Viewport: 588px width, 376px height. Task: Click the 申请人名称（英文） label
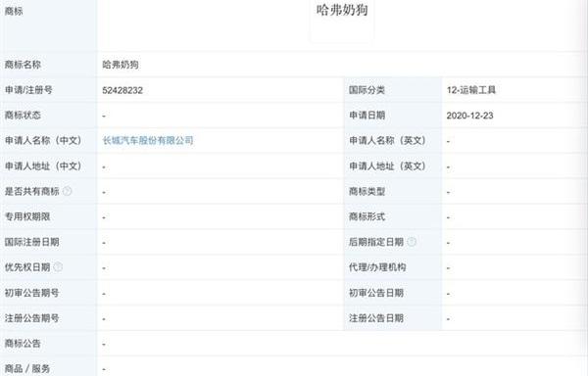point(387,140)
